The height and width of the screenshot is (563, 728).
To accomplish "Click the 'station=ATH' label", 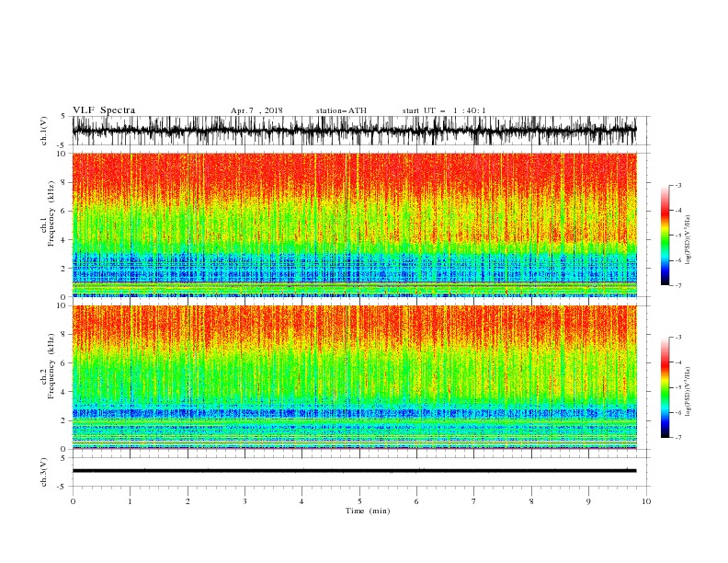I will click(x=341, y=110).
